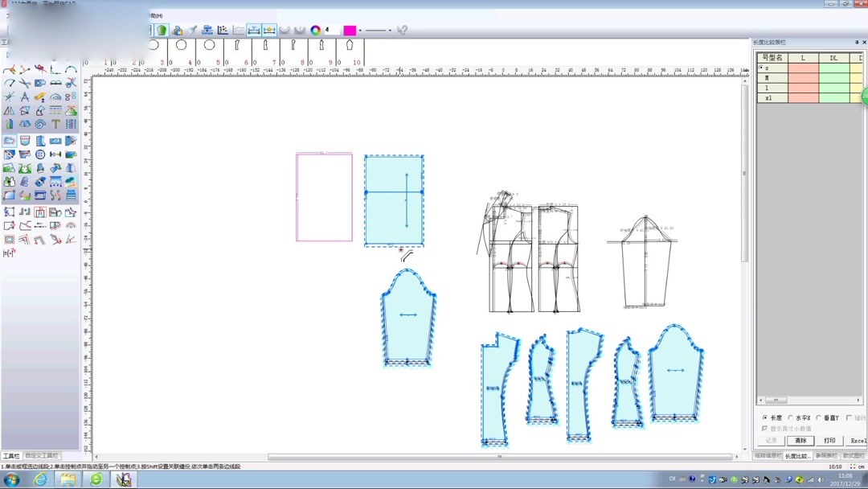Select the pencil tool icon on the top toolbar
Screen dimensions: 868x489
tap(193, 29)
